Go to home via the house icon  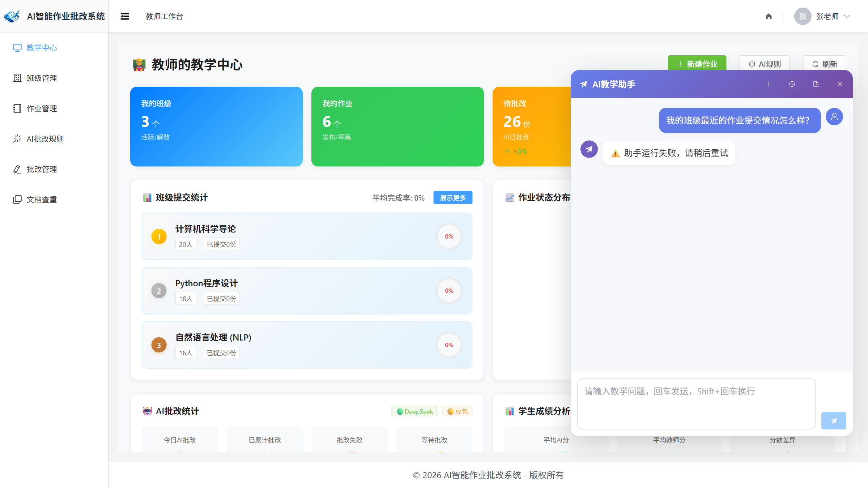769,16
